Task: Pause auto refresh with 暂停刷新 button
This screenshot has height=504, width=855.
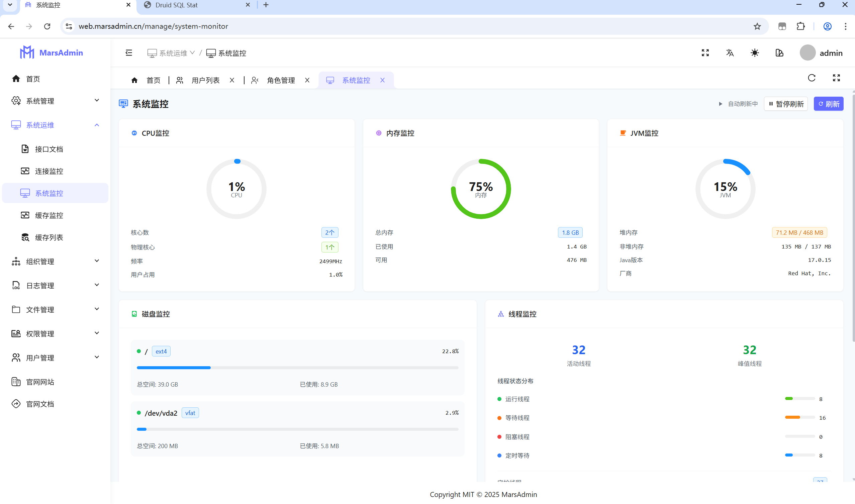Action: [786, 104]
